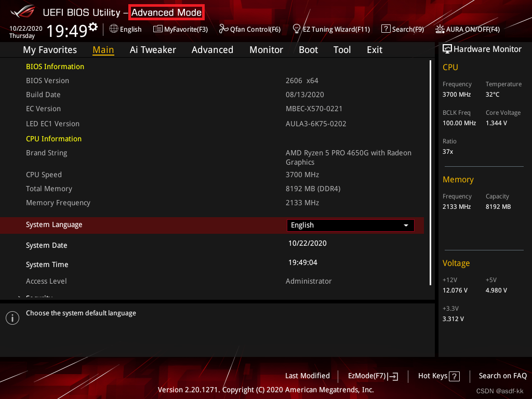Open Search(F9)

coord(403,29)
